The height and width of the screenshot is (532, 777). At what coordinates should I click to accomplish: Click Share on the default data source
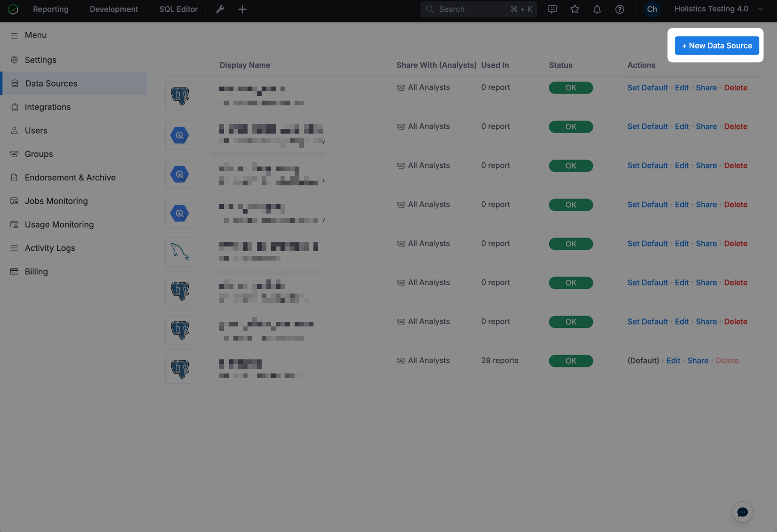pyautogui.click(x=697, y=361)
